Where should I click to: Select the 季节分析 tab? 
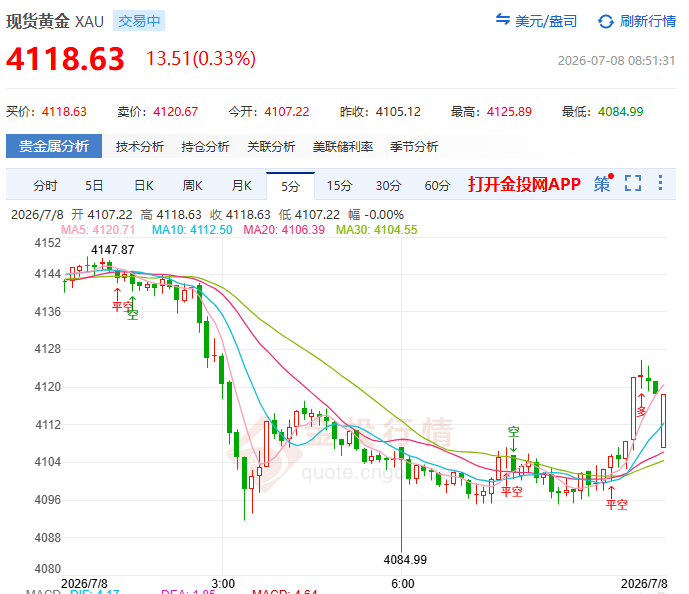pyautogui.click(x=414, y=146)
